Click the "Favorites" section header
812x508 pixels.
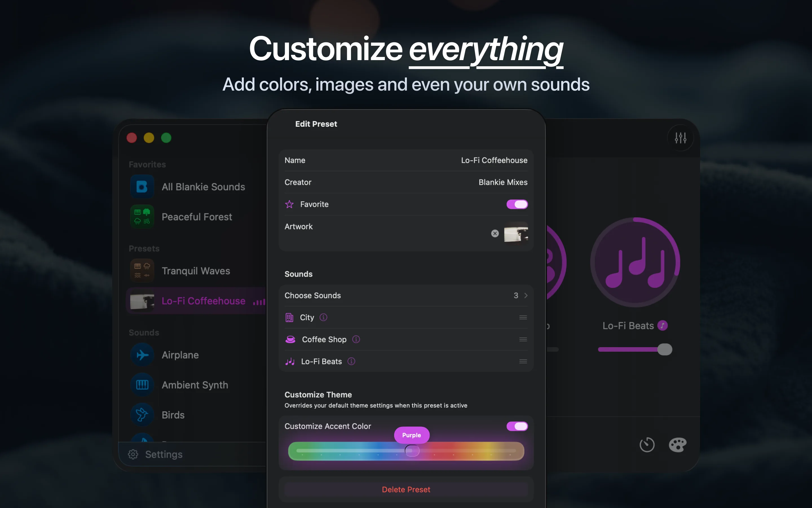click(x=147, y=164)
